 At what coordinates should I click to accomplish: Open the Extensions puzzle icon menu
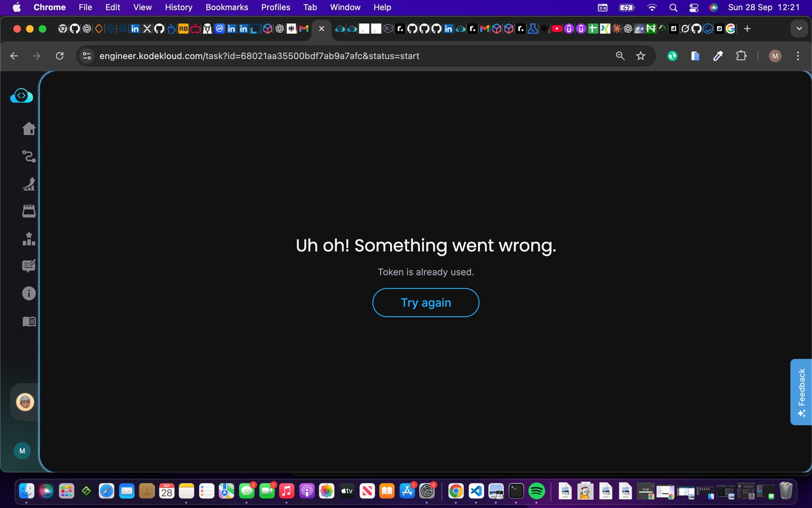[x=741, y=56]
